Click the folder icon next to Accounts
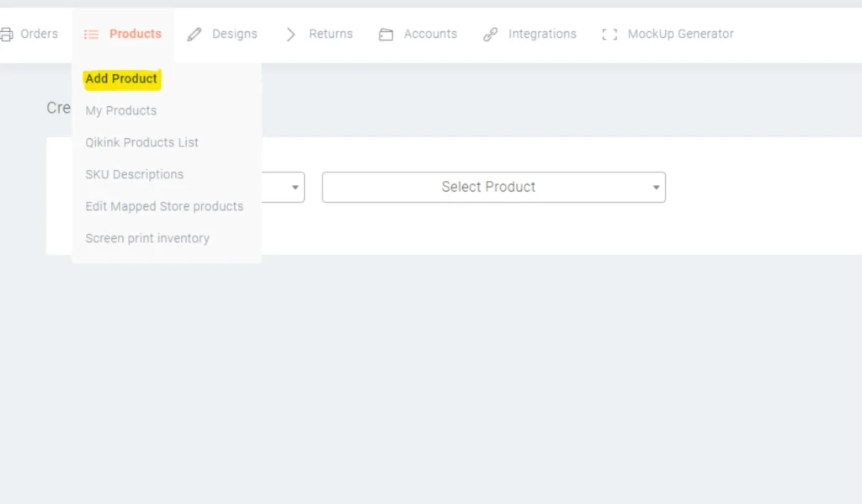862x504 pixels. click(x=386, y=34)
